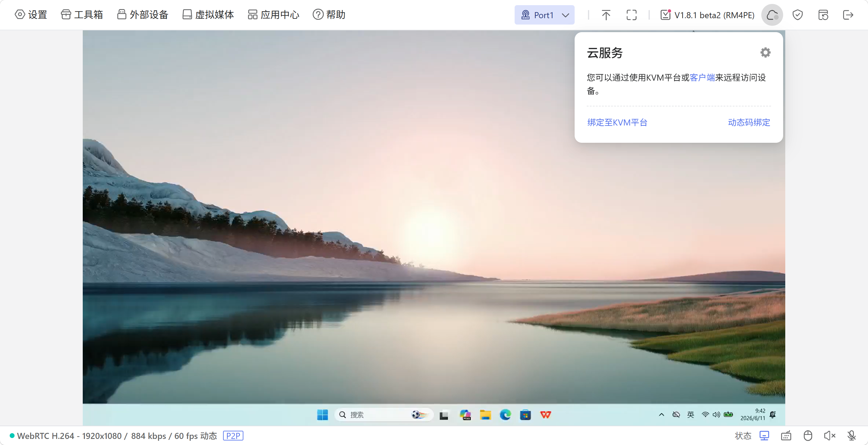
Task: Expand the hidden system tray icons chevron
Action: pyautogui.click(x=661, y=415)
